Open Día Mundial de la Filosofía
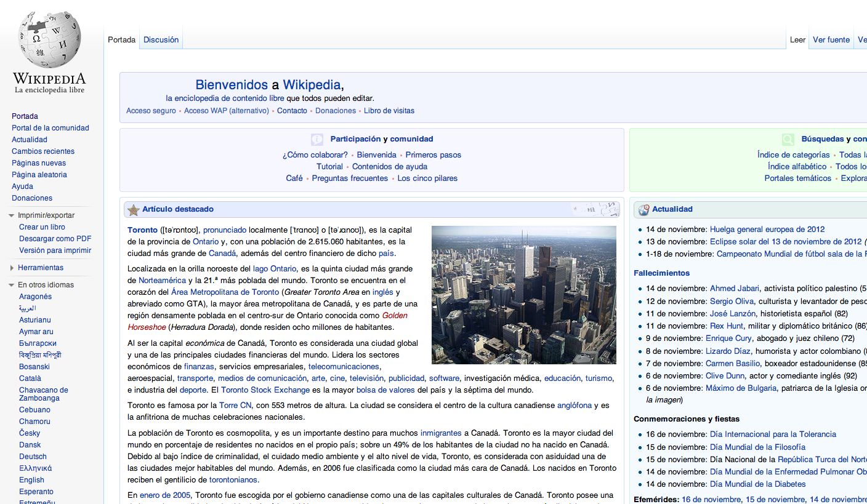The image size is (867, 504). pyautogui.click(x=757, y=447)
